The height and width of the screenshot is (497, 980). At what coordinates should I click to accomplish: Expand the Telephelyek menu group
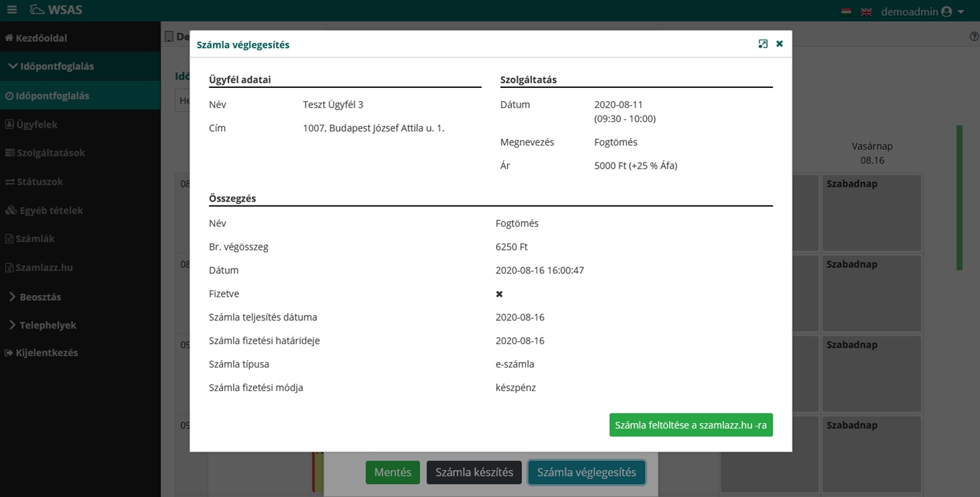42,325
